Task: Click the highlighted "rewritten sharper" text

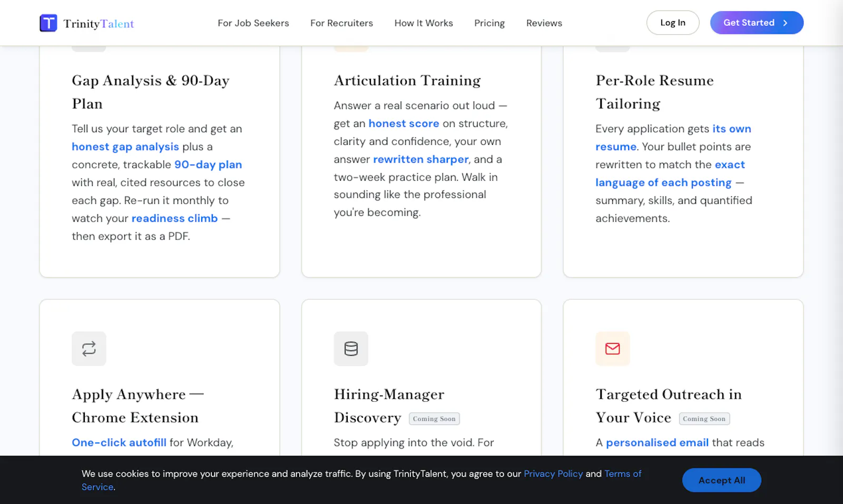Action: pos(421,160)
